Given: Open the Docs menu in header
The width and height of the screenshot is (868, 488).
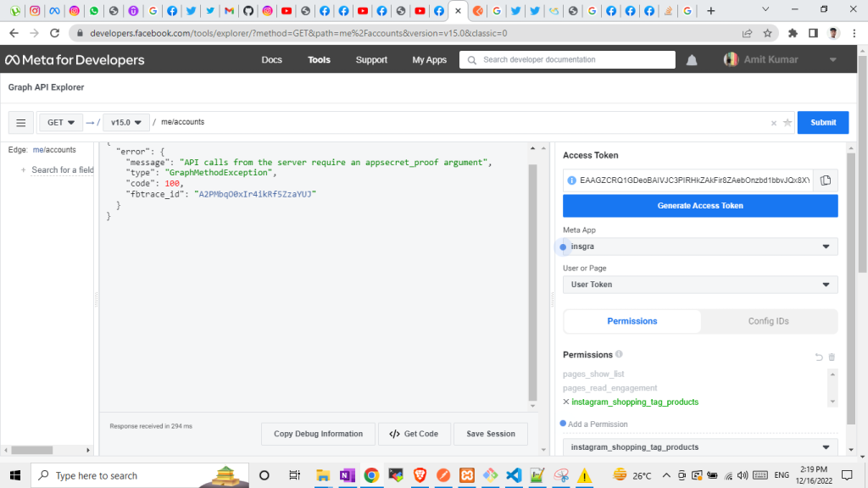Looking at the screenshot, I should click(x=272, y=60).
